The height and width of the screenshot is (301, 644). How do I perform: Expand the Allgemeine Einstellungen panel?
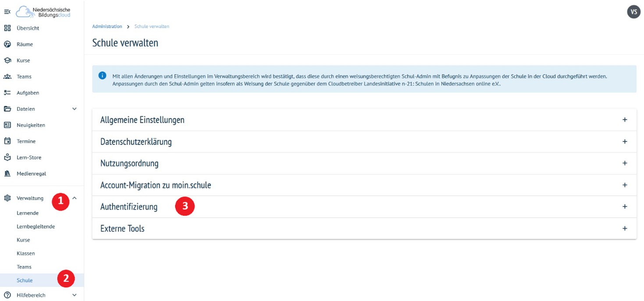625,120
